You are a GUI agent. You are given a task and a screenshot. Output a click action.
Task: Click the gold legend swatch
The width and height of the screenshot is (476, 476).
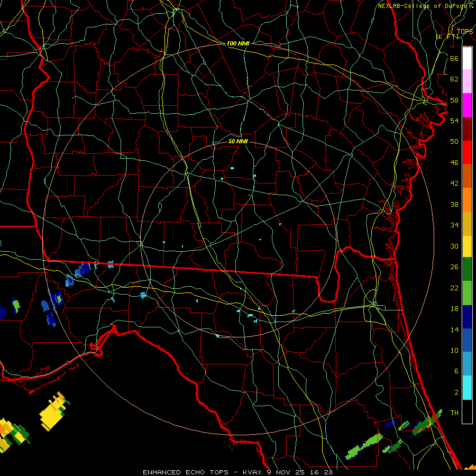point(467,224)
